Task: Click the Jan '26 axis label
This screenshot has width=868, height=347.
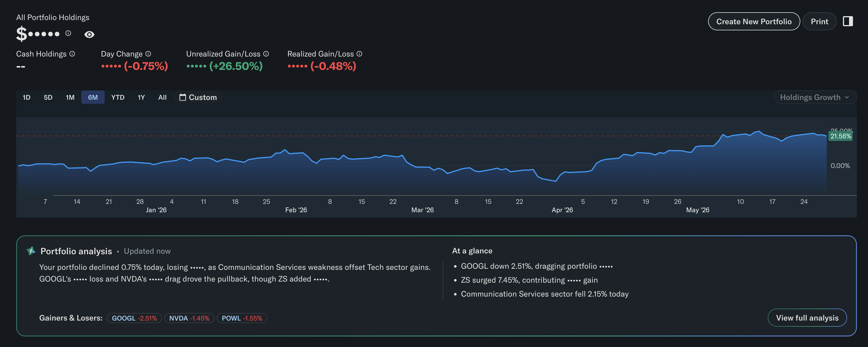Action: coord(156,210)
